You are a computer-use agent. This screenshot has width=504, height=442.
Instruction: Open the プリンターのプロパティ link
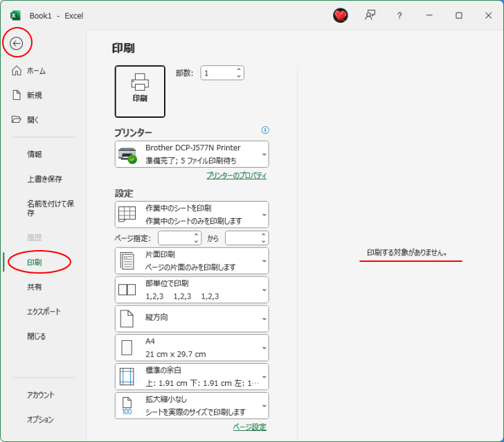point(236,176)
